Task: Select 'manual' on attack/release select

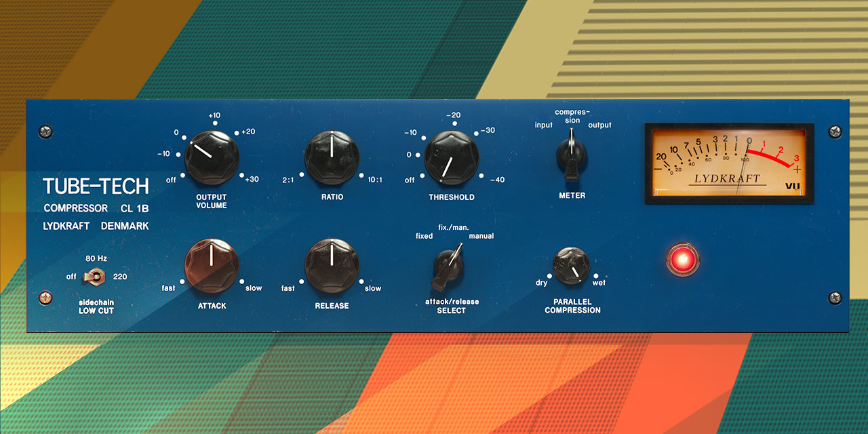Action: pos(481,236)
